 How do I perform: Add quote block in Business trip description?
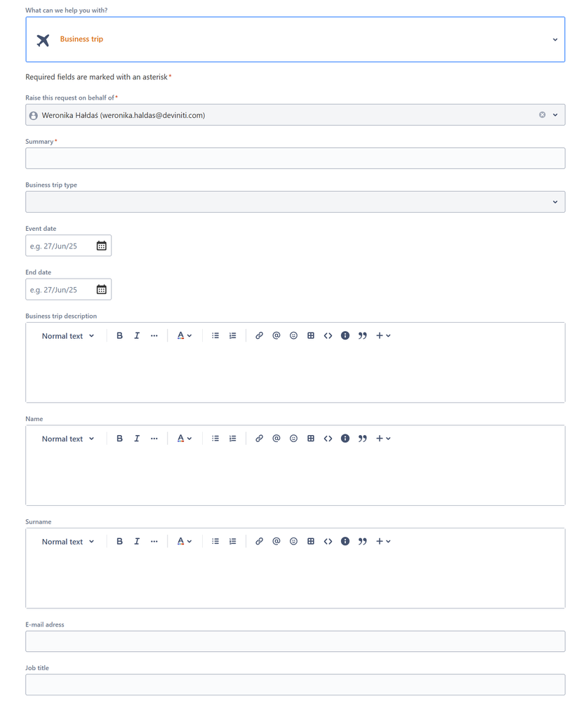[x=363, y=335]
